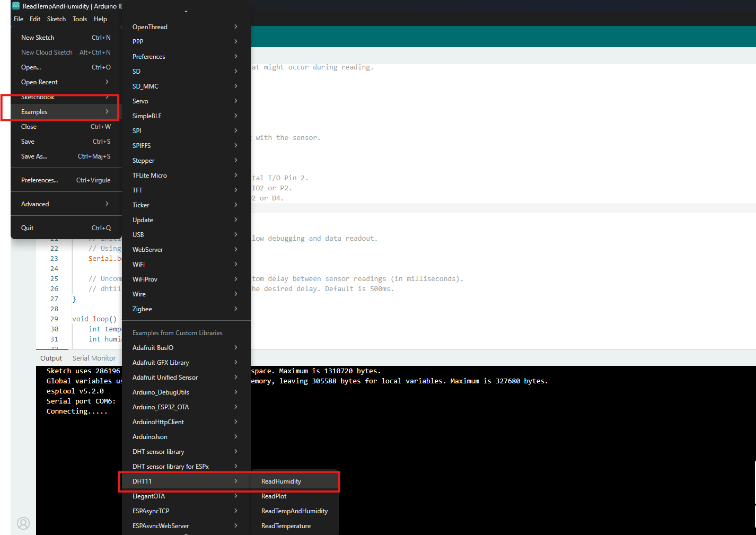Image resolution: width=756 pixels, height=535 pixels.
Task: Expand the PPP examples
Action: pyautogui.click(x=186, y=41)
